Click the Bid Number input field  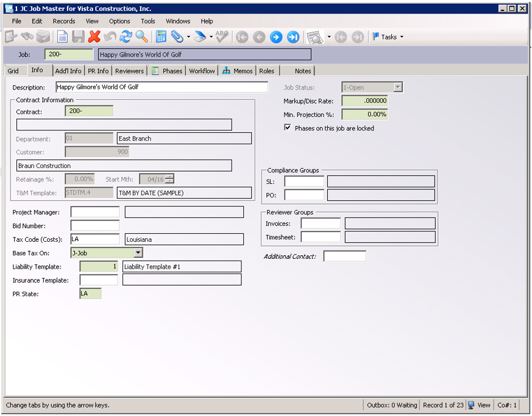point(95,226)
